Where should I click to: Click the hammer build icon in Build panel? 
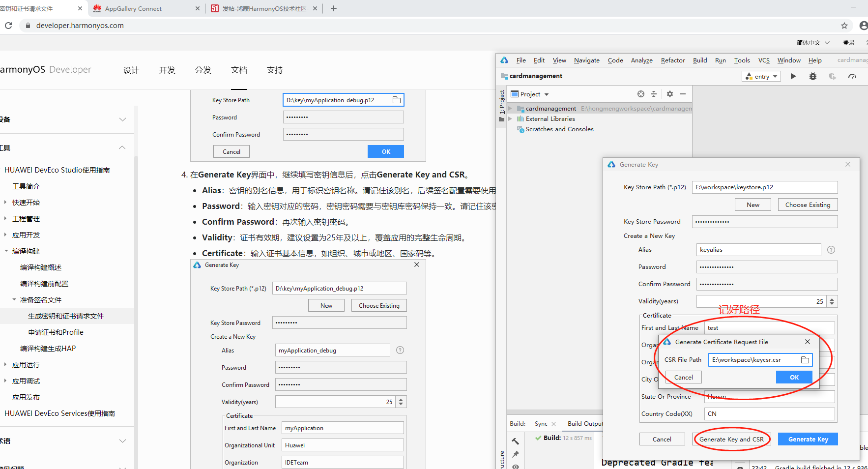point(515,441)
